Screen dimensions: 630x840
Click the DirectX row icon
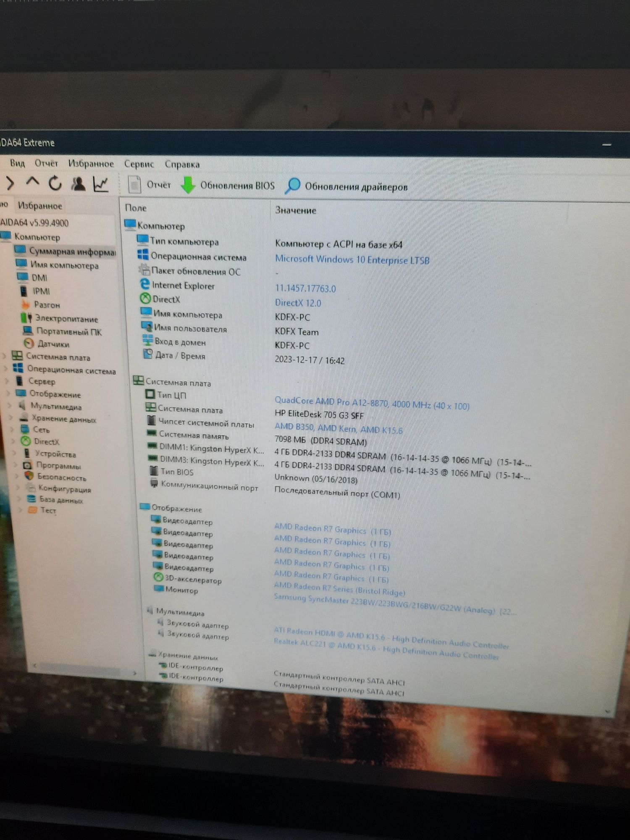tap(145, 299)
